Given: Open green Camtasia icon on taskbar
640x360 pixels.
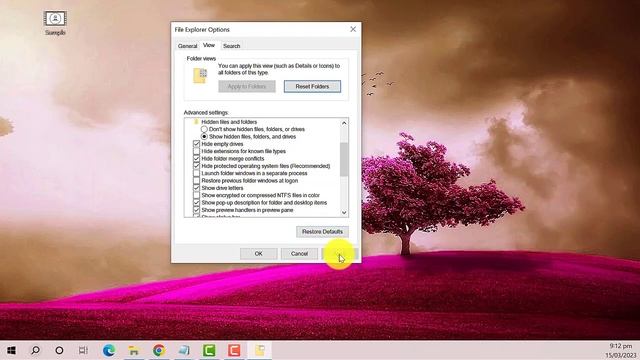Looking at the screenshot, I should tap(209, 350).
